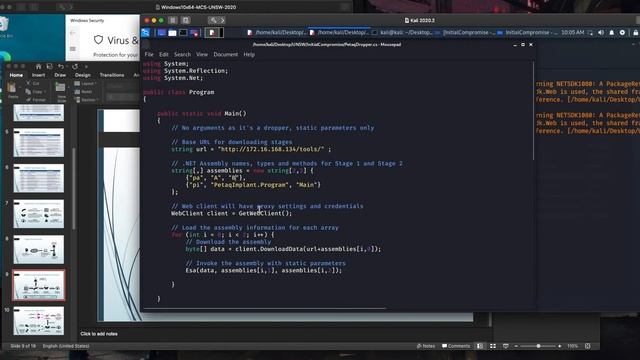The height and width of the screenshot is (360, 640).
Task: Click the VM window toolbar wrench icon
Action: 213,20
